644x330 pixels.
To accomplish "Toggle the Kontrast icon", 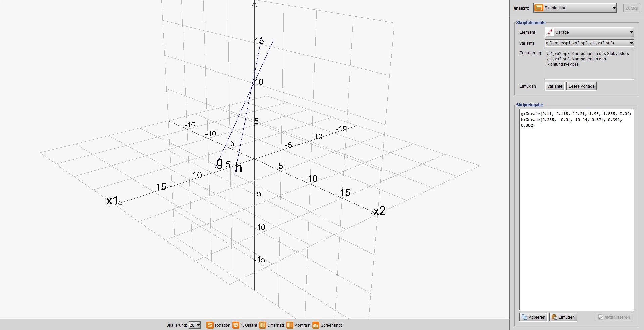I will tap(290, 325).
